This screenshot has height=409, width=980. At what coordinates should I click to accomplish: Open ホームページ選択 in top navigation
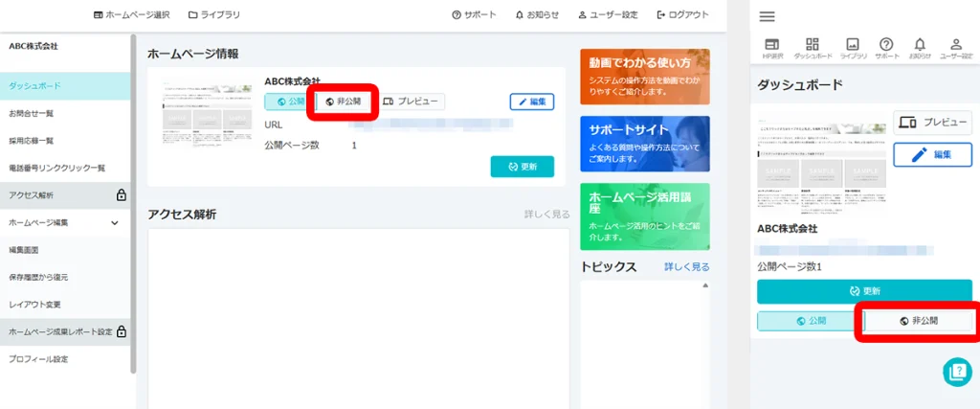point(131,14)
